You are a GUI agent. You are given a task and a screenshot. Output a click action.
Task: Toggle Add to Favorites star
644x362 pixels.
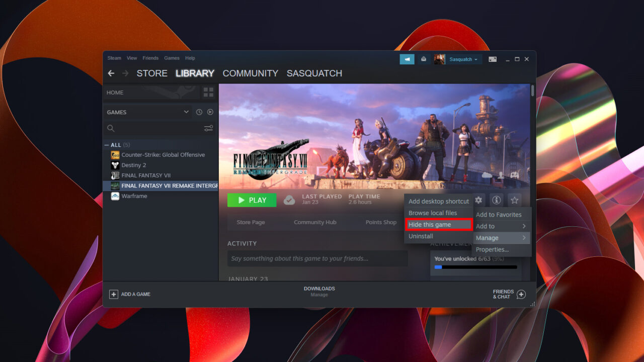(x=515, y=200)
